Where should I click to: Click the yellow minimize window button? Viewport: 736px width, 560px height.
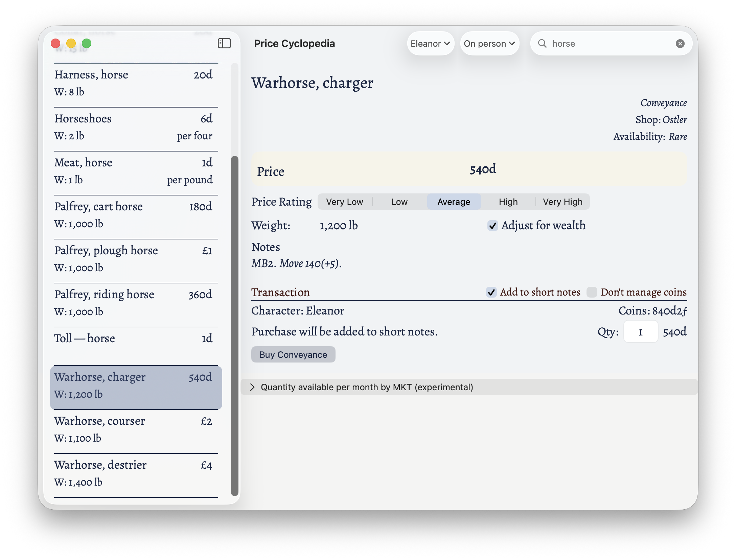[x=71, y=44]
